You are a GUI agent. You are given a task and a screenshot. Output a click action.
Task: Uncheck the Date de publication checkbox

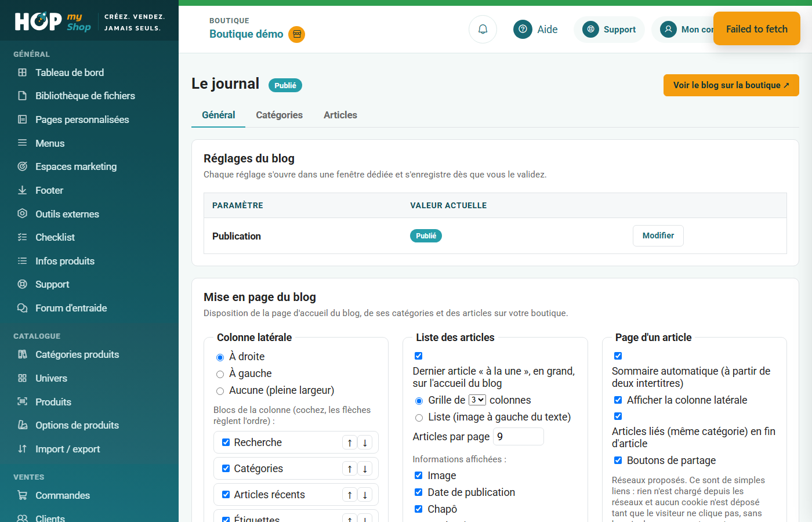point(418,492)
